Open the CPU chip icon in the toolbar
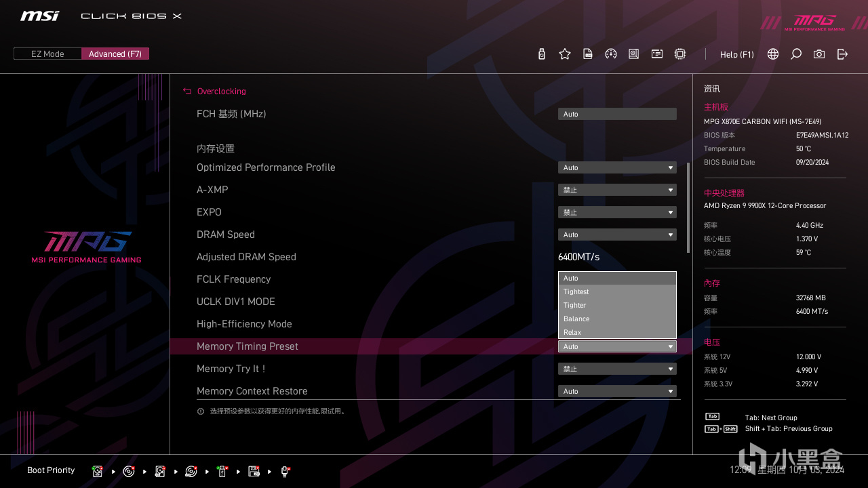Image resolution: width=868 pixels, height=488 pixels. (680, 54)
